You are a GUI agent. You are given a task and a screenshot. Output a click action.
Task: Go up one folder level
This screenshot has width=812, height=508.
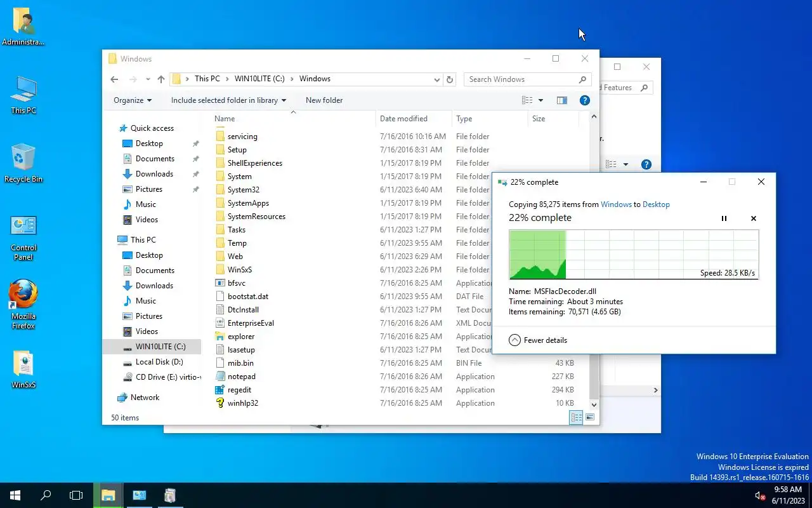(161, 79)
